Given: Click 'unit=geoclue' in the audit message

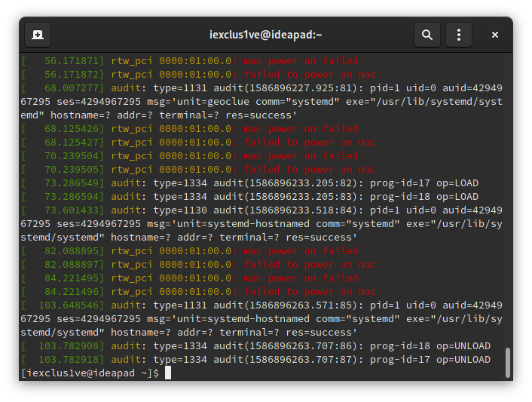Looking at the screenshot, I should tap(213, 102).
